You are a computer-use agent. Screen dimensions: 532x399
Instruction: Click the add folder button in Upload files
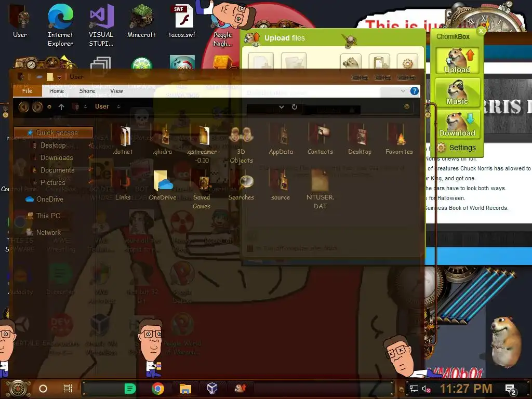(x=294, y=61)
